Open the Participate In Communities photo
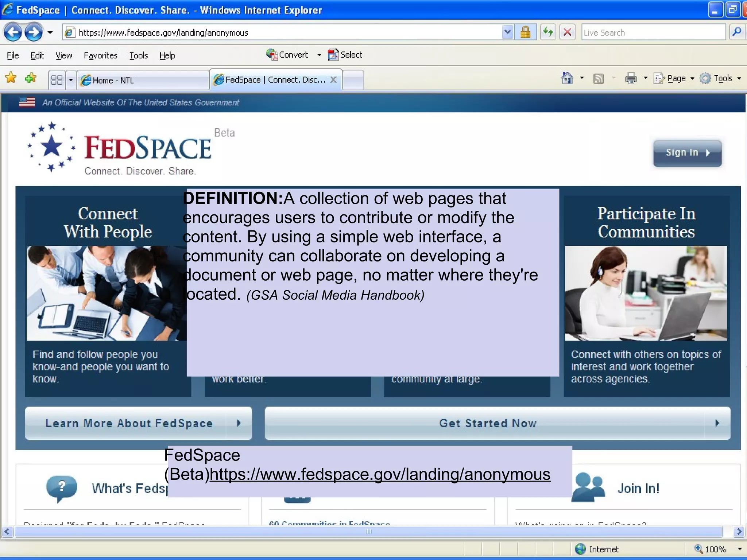Viewport: 747px width, 560px height. (646, 293)
